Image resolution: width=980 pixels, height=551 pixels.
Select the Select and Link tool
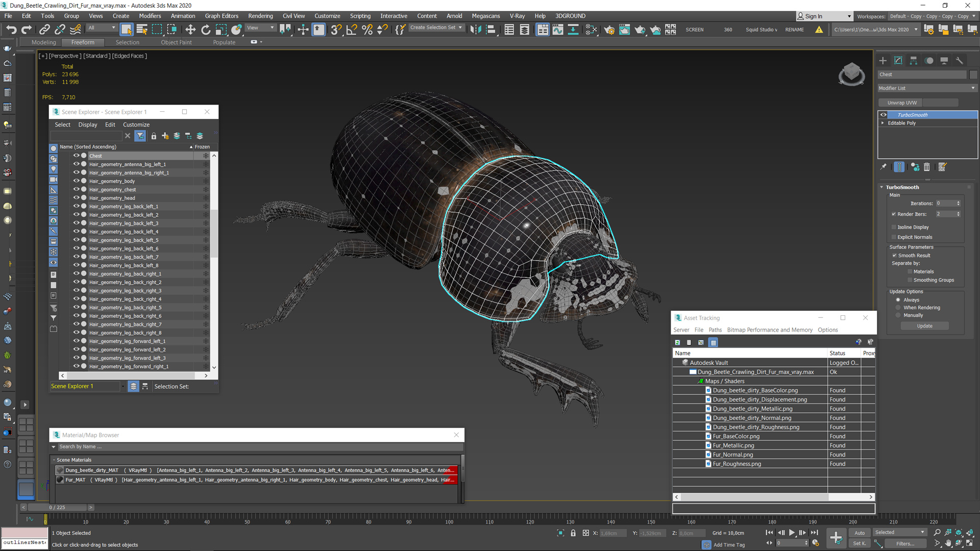44,30
